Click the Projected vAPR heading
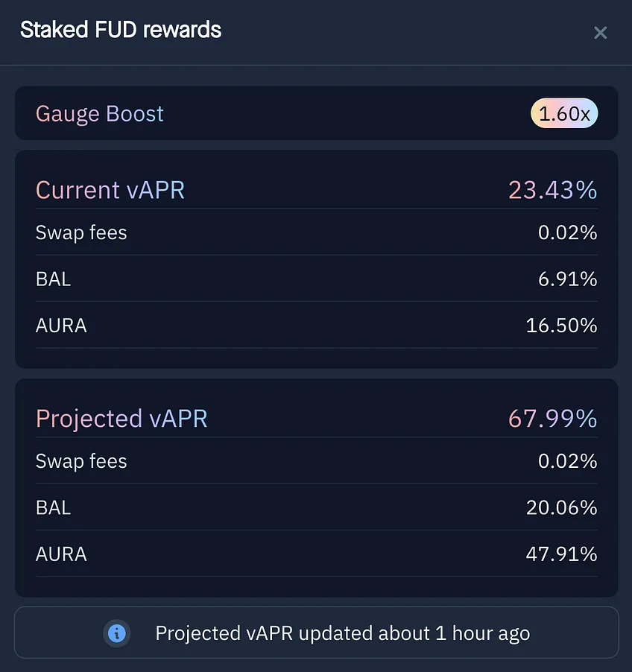This screenshot has height=672, width=632. (121, 419)
